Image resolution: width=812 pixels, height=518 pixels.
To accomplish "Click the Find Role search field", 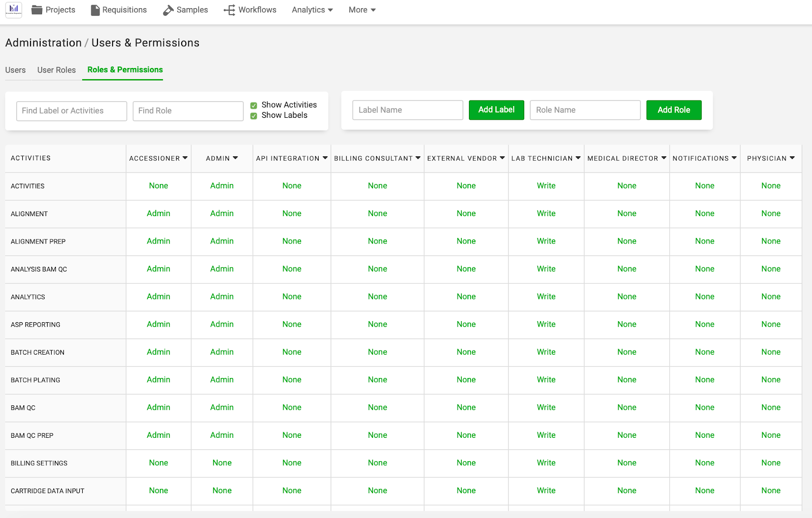I will point(188,111).
